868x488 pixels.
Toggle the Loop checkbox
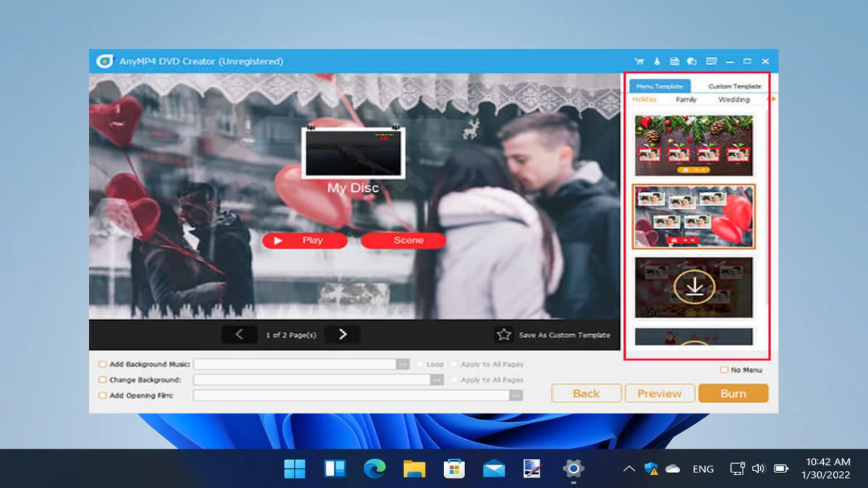(420, 364)
